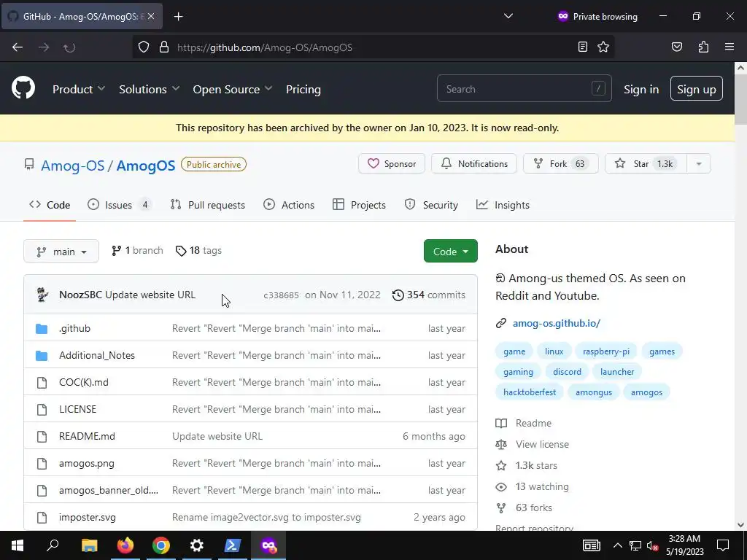Open amogos.png file
747x560 pixels.
[x=87, y=463]
